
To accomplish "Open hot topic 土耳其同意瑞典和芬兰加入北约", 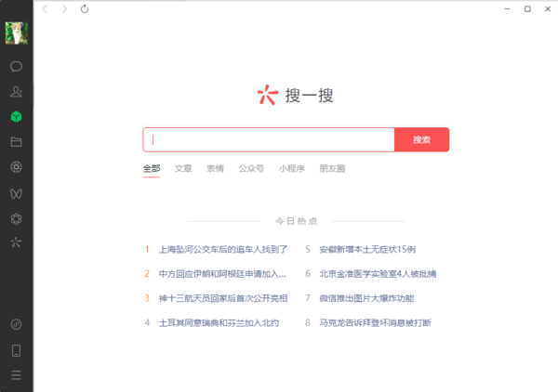I will (x=219, y=323).
